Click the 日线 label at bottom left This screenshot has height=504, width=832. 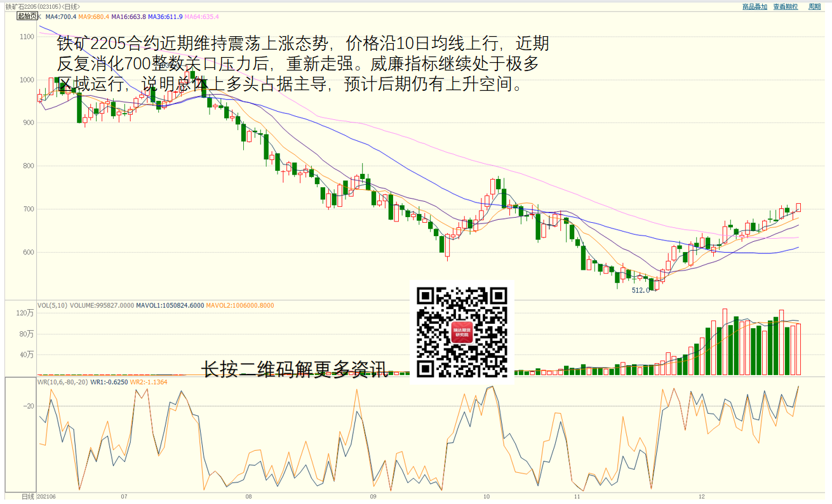tap(28, 496)
